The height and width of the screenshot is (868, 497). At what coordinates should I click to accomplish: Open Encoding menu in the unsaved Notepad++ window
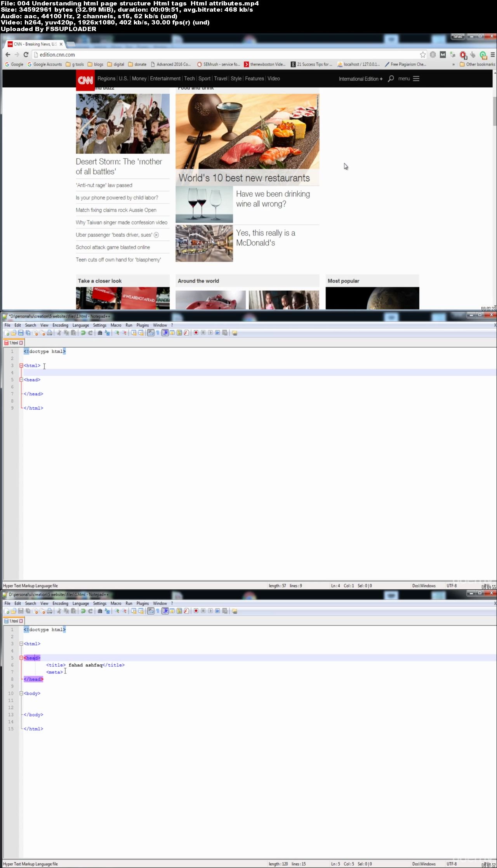pyautogui.click(x=60, y=325)
